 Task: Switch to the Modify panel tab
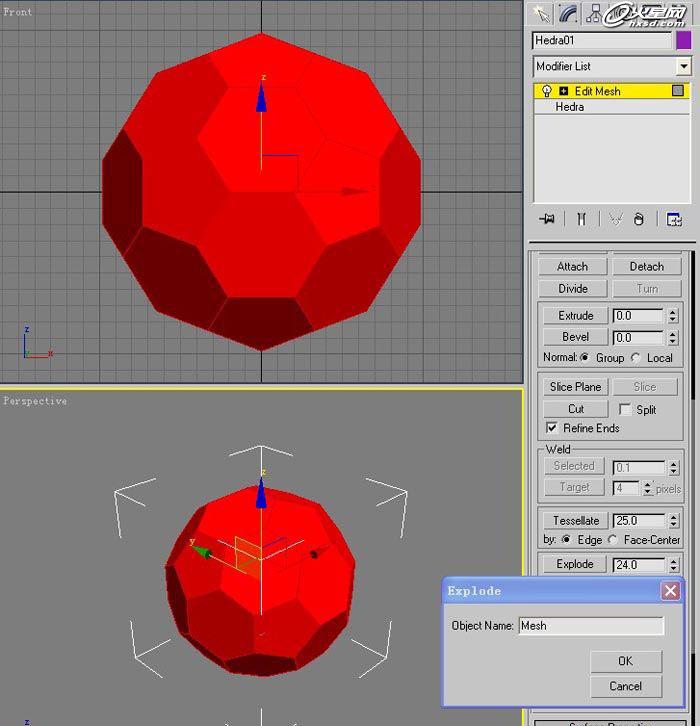pos(568,13)
